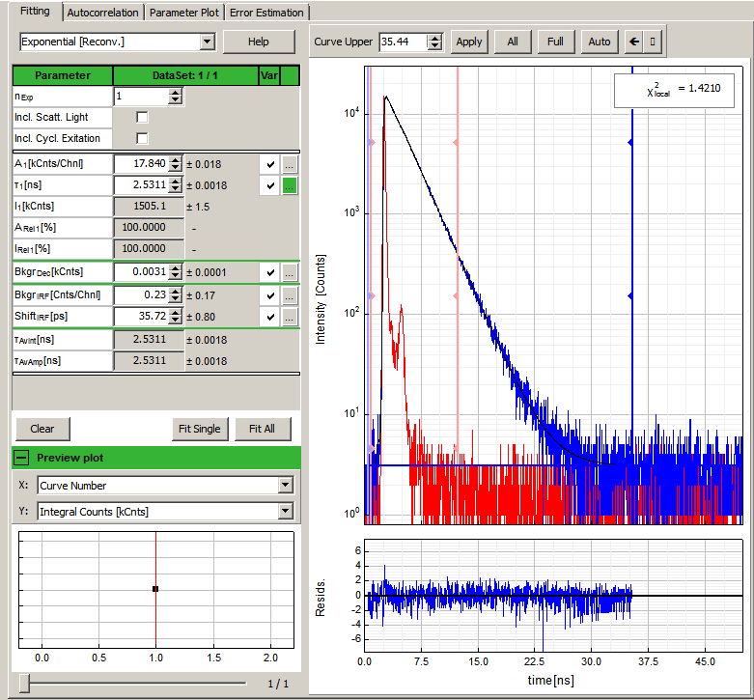Collapse the Preview plot section with minus icon

22,458
